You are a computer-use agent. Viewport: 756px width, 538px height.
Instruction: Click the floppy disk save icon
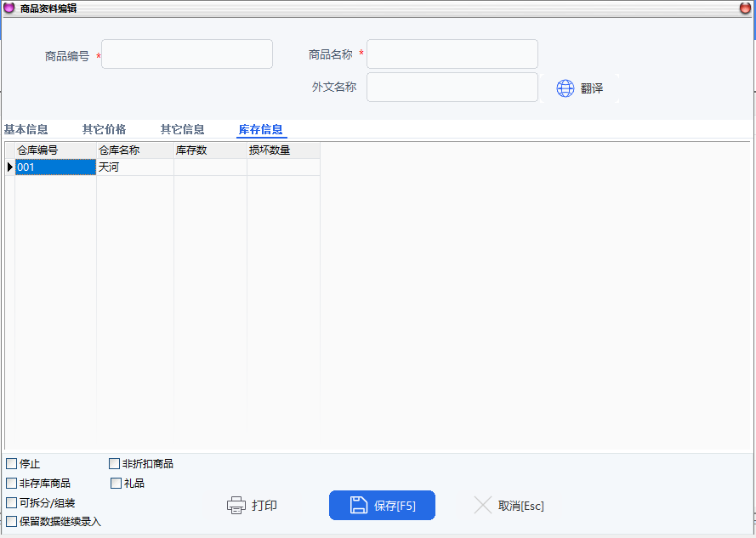[x=359, y=506]
